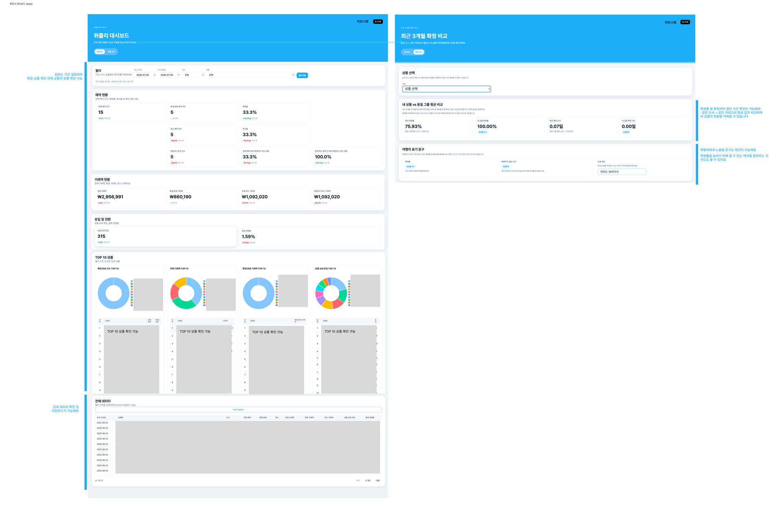Viewport: 782px width, 532px height.
Task: Click the 가이드 보러가기 button
Action: coord(622,172)
